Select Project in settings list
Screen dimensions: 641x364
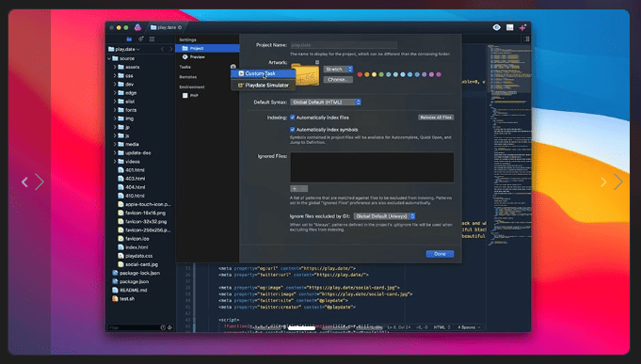tap(207, 48)
